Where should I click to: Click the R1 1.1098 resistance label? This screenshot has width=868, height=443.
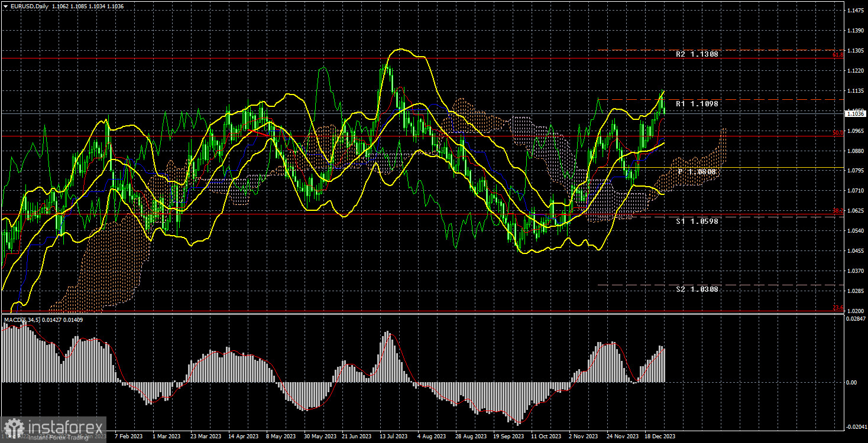[698, 103]
